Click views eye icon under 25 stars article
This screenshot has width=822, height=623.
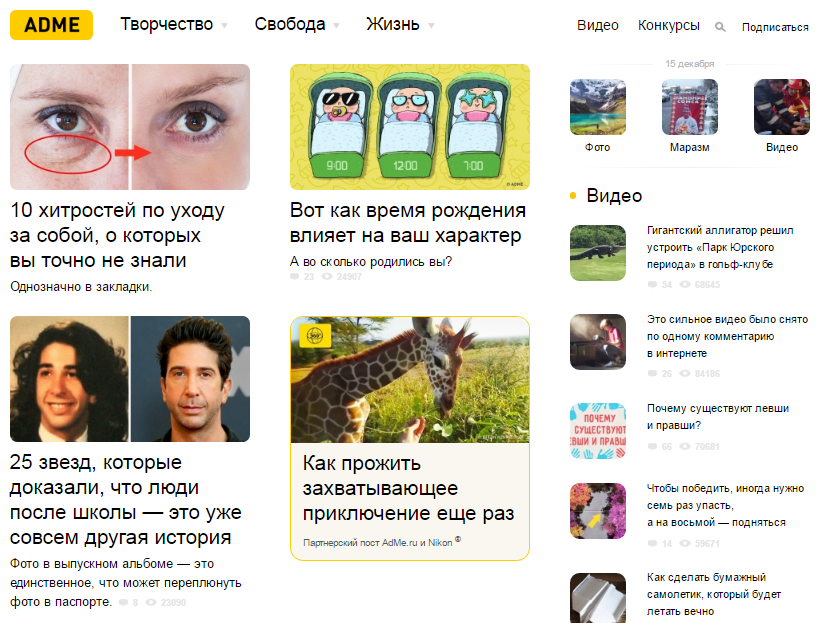point(151,602)
